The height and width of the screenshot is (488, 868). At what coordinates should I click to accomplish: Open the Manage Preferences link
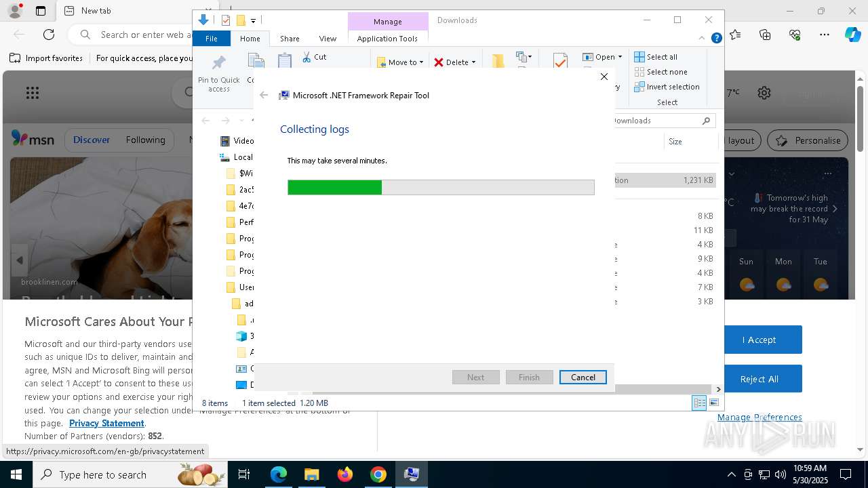pyautogui.click(x=759, y=417)
